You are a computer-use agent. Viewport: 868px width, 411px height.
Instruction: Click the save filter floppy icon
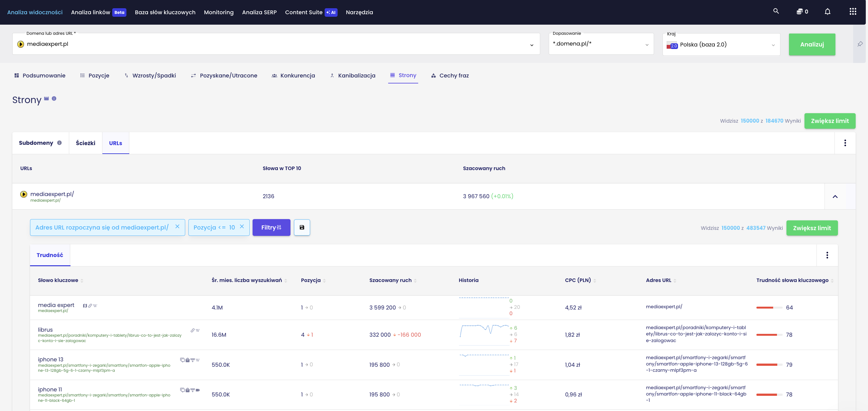(302, 227)
